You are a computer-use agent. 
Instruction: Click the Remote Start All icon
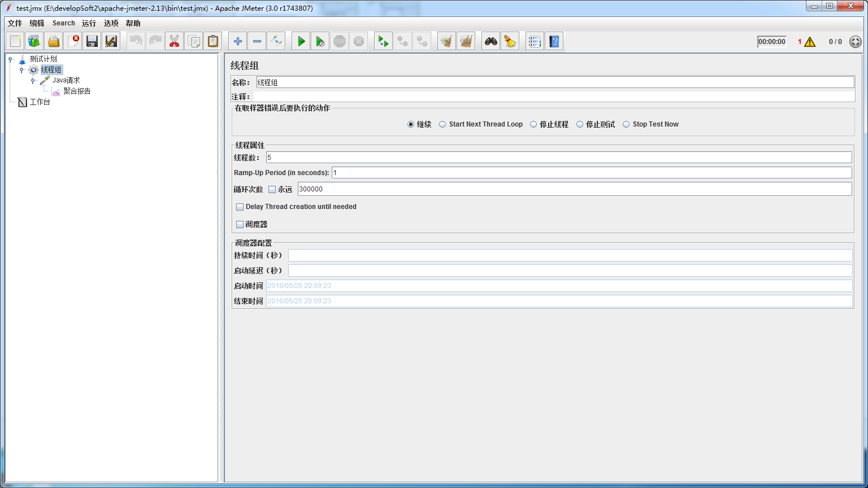point(384,41)
